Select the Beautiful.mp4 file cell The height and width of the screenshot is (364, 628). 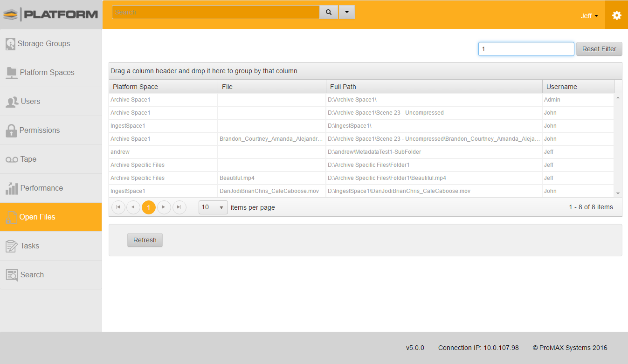coord(272,178)
